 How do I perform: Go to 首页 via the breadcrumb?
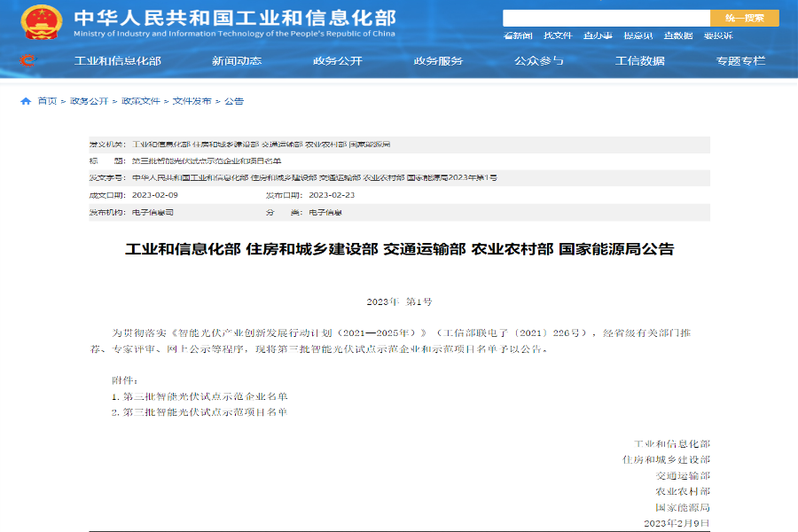(x=47, y=101)
